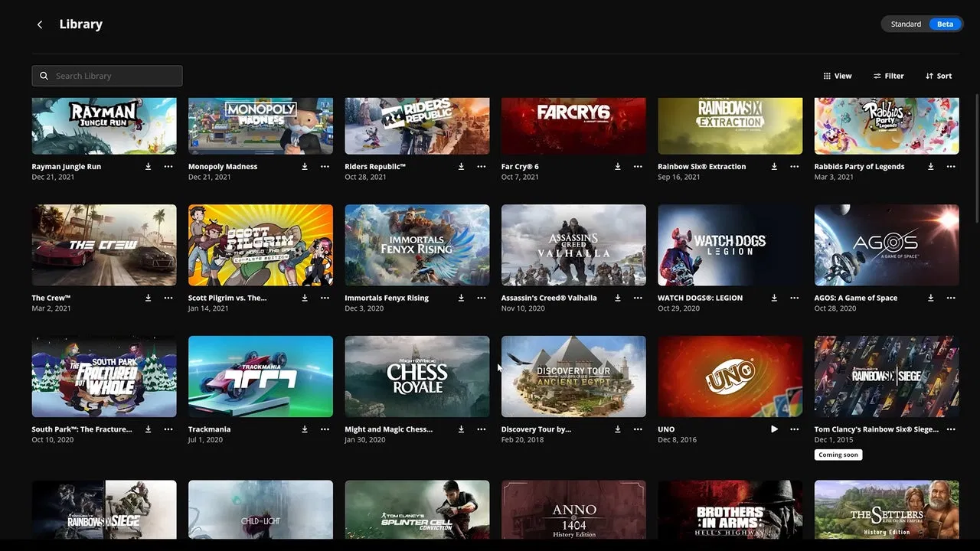Open the options menu for AGOS: A Game of Space
This screenshot has height=551, width=980.
(951, 298)
